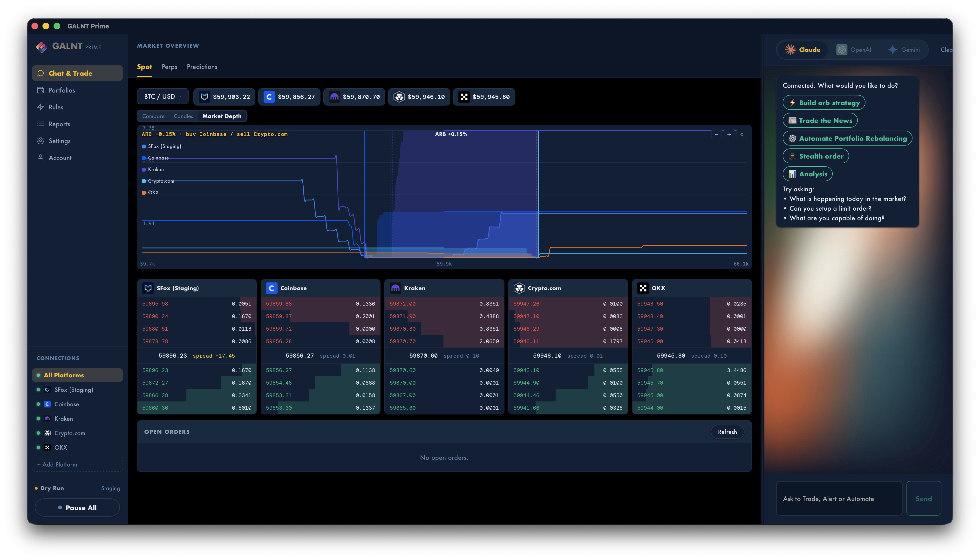Select the Market Depth chart view
The width and height of the screenshot is (980, 560).
222,116
